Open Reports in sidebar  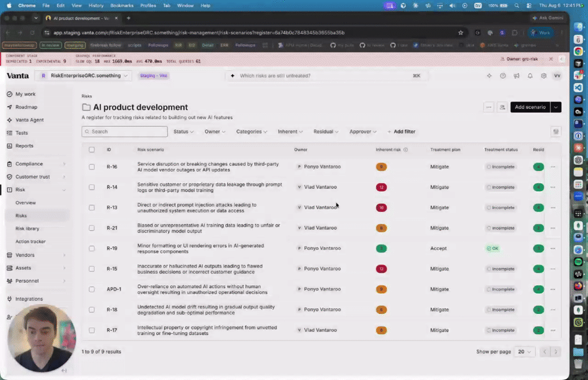[24, 146]
